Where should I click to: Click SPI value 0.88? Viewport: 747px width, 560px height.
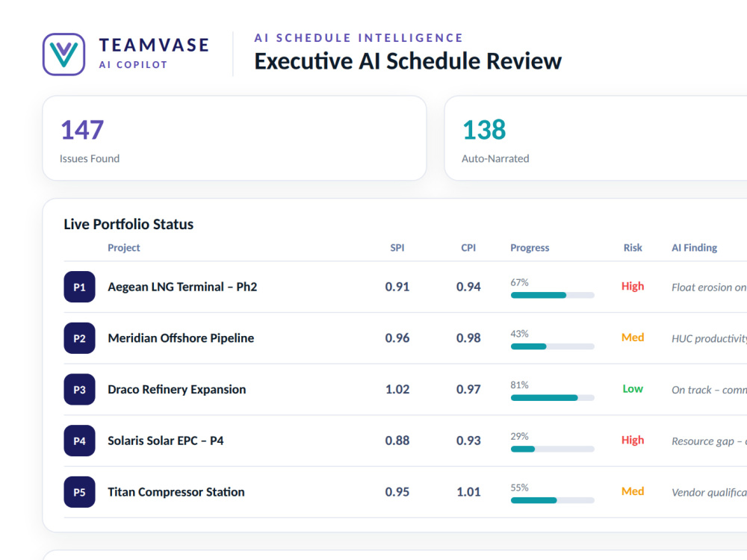point(397,441)
